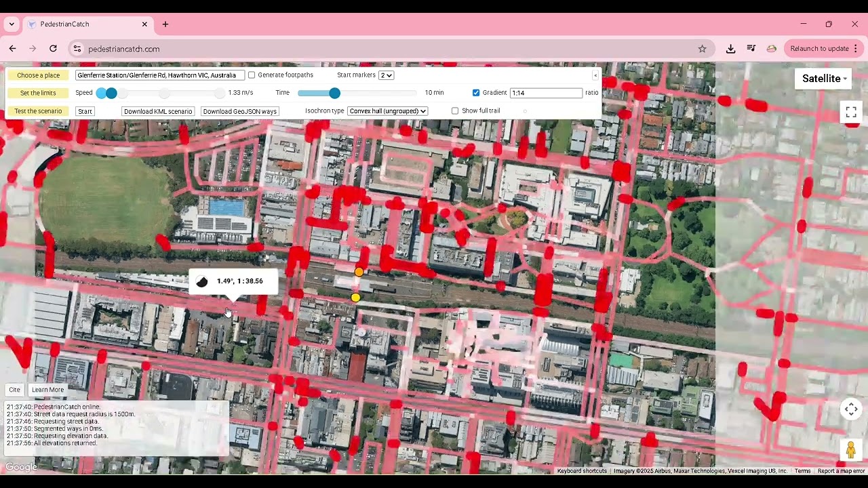Click log line 'Street data request radius is 1500m.'

coord(71,414)
